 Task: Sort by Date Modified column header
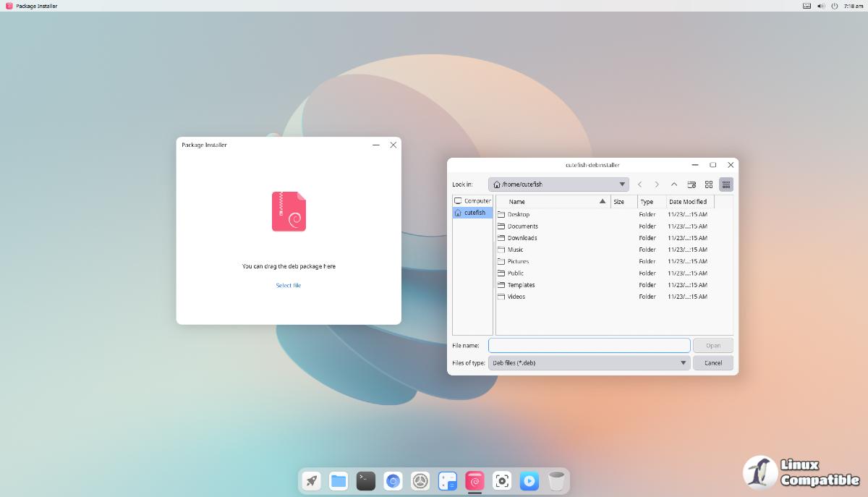click(688, 202)
